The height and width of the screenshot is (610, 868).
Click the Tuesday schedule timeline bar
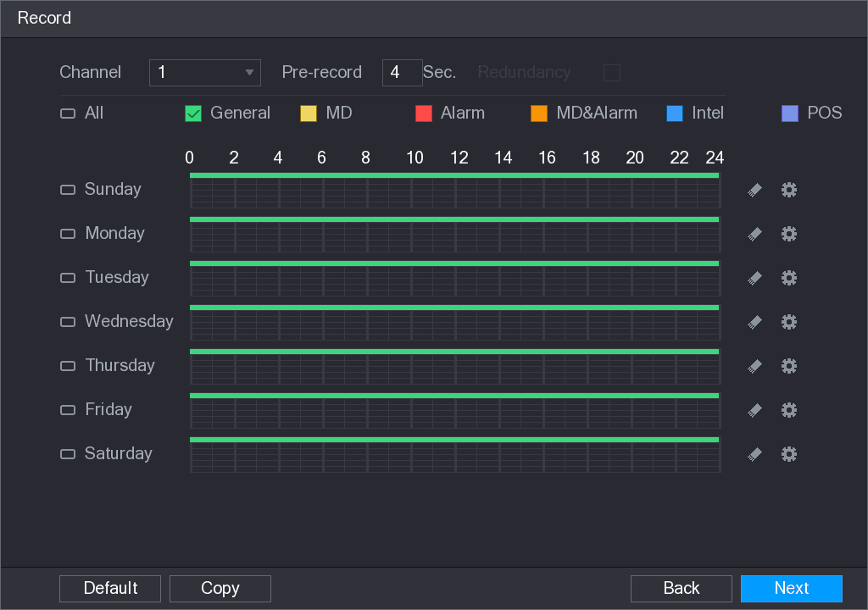pos(455,279)
